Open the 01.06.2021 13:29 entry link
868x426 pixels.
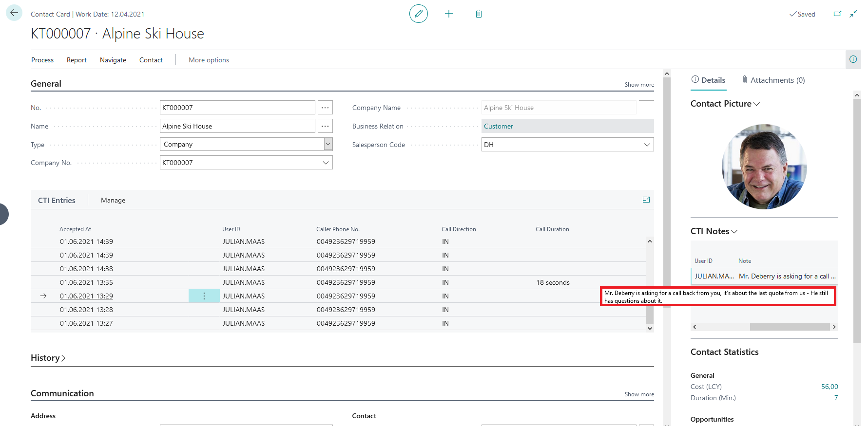click(86, 296)
